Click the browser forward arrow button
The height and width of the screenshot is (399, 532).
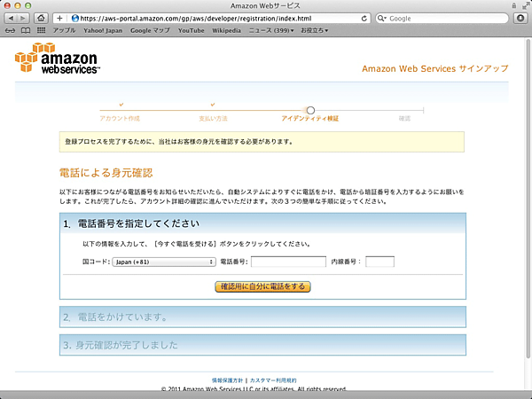pyautogui.click(x=26, y=18)
